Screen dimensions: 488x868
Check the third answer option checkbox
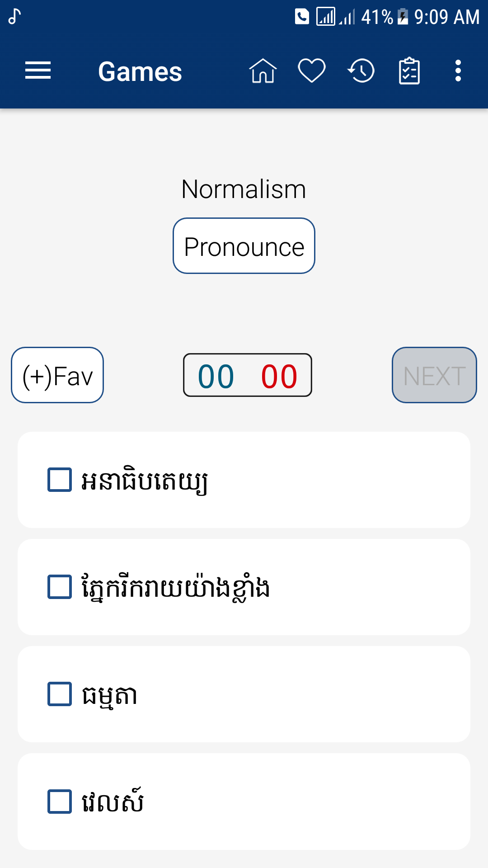tap(60, 694)
